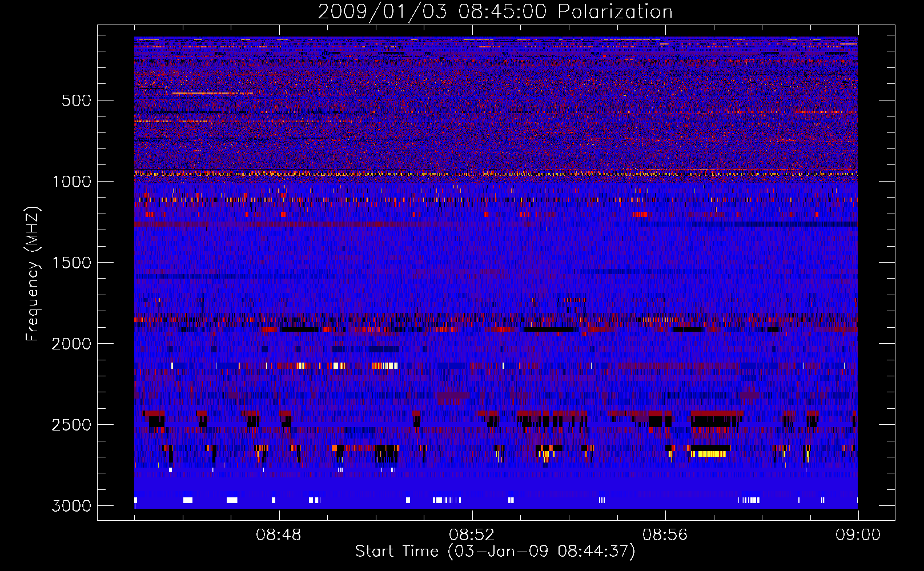This screenshot has width=924, height=571.
Task: Click the orange horizontal streak near 450 MHz
Action: [212, 93]
